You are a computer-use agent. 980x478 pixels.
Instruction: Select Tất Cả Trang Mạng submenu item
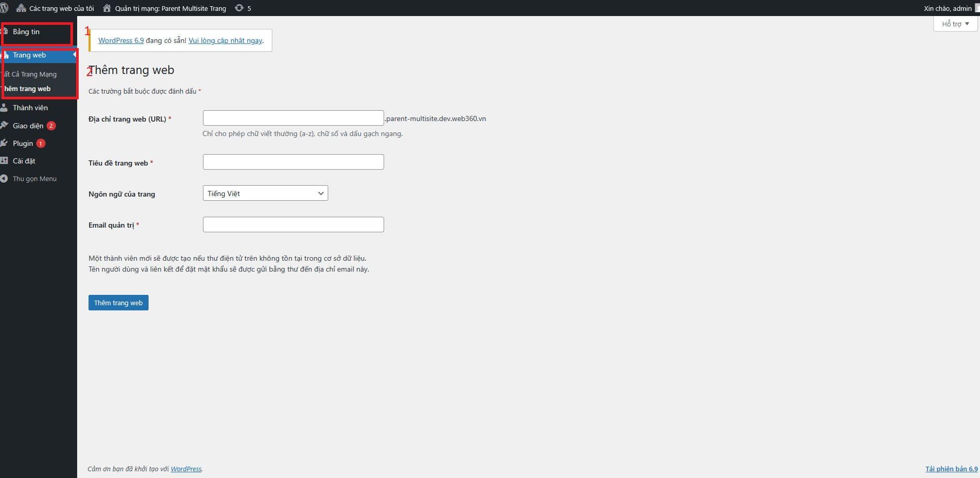pyautogui.click(x=30, y=74)
